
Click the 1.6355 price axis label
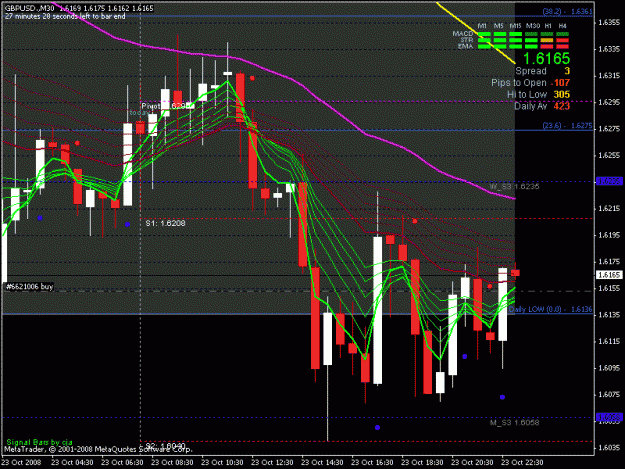609,22
